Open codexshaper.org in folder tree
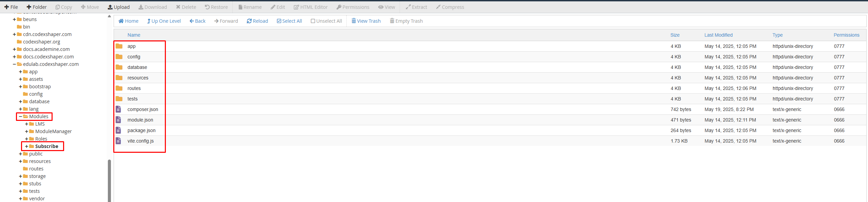This screenshot has height=202, width=868. point(41,42)
